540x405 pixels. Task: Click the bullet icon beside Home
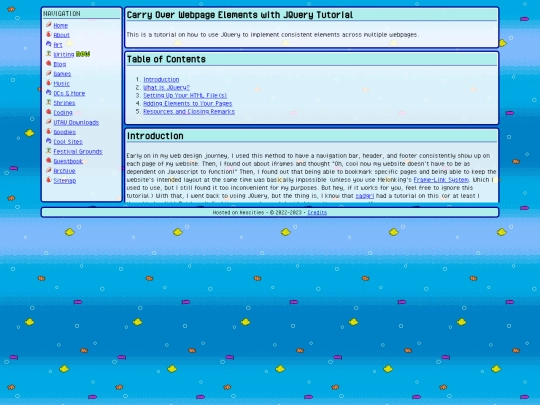click(x=49, y=25)
